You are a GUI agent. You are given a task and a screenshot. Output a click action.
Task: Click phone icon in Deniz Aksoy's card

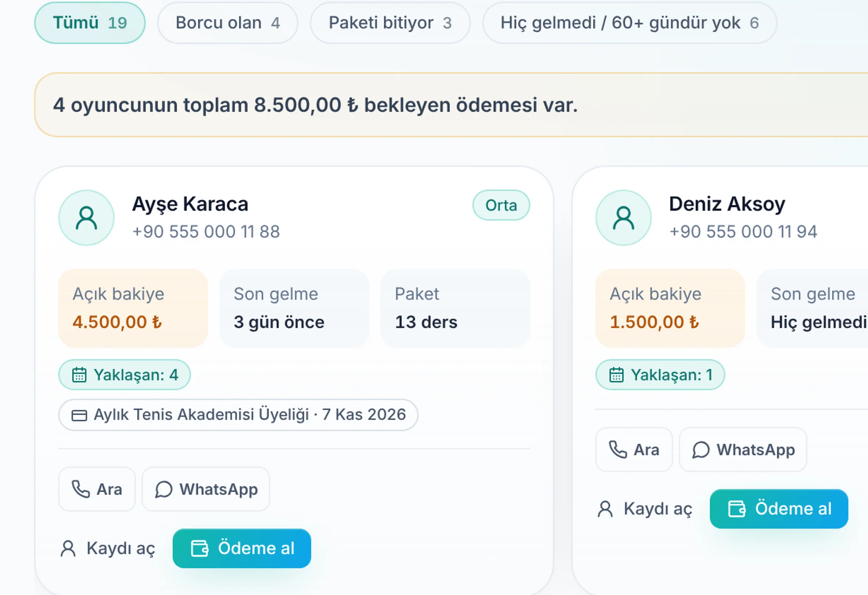618,449
